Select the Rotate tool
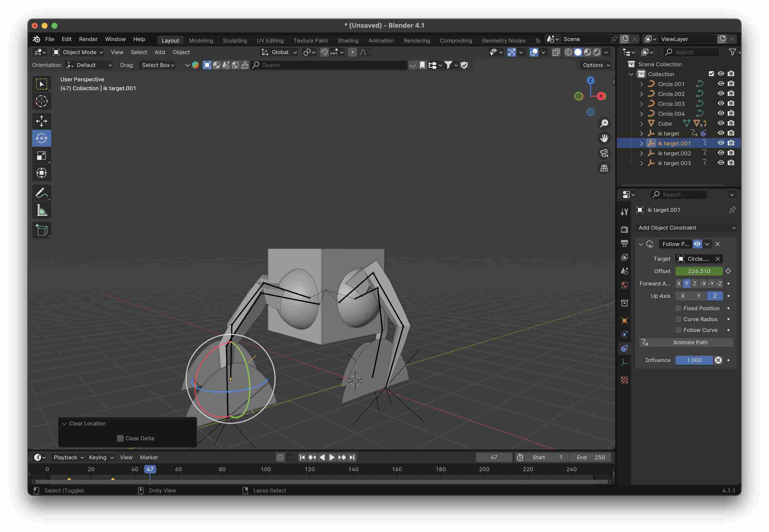The image size is (769, 532). tap(41, 138)
